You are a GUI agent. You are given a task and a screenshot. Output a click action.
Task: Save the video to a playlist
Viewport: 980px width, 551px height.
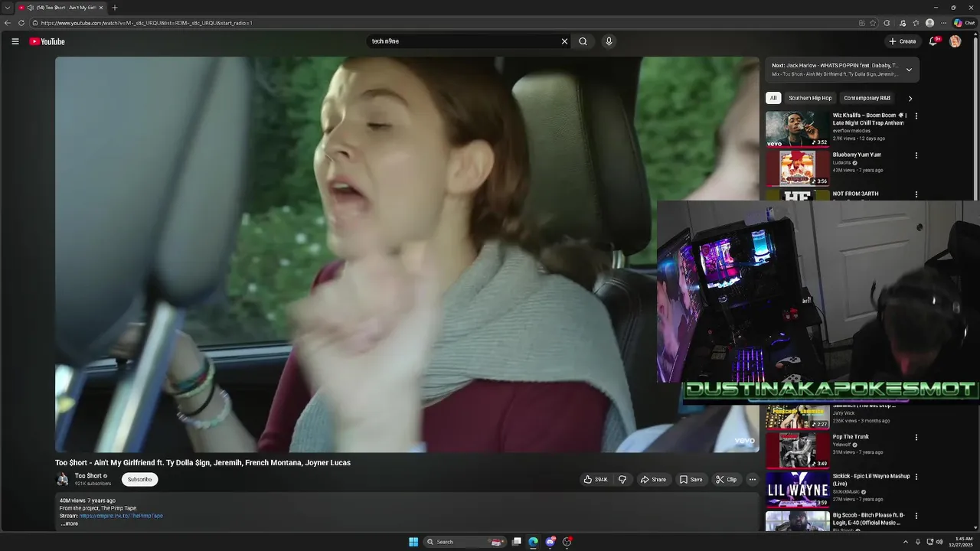(x=691, y=480)
